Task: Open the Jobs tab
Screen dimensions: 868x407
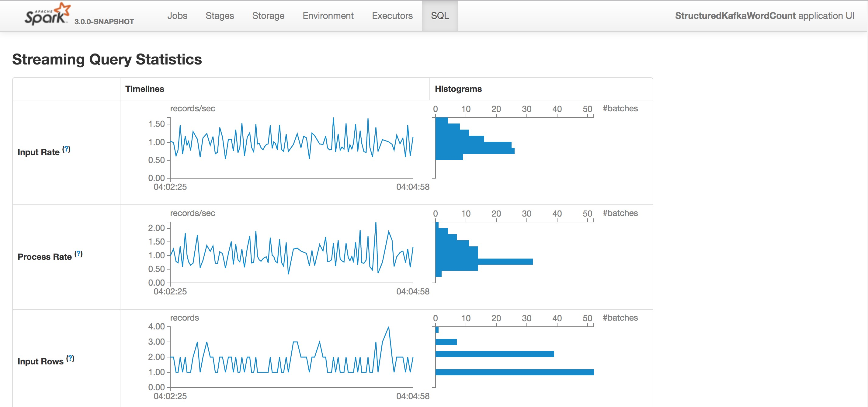Action: 177,16
